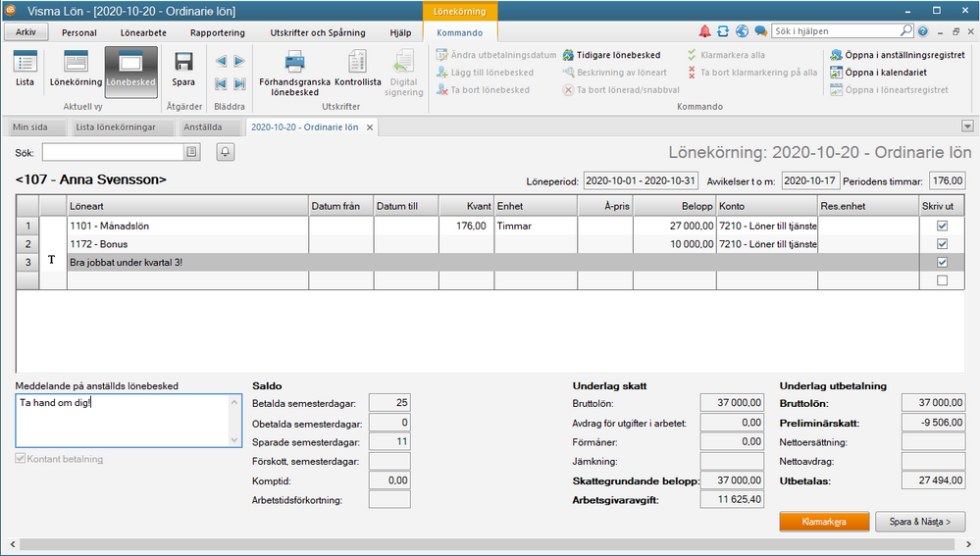Open the Rapportering ribbon tab
980x556 pixels.
click(217, 32)
